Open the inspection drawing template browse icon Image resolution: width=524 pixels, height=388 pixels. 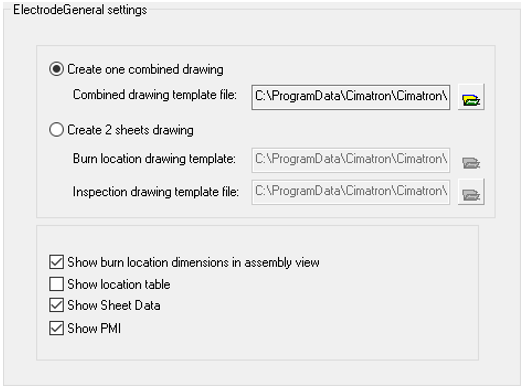471,192
